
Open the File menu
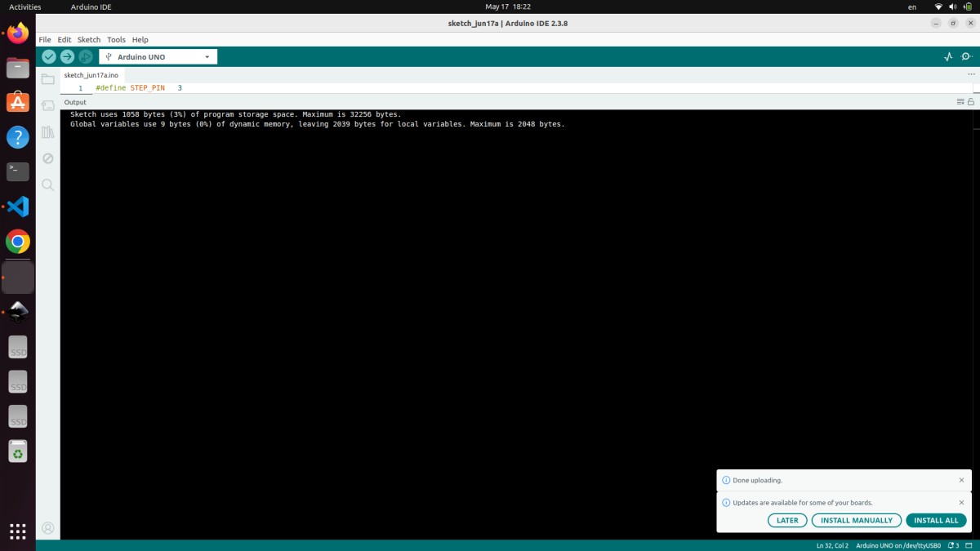point(45,39)
